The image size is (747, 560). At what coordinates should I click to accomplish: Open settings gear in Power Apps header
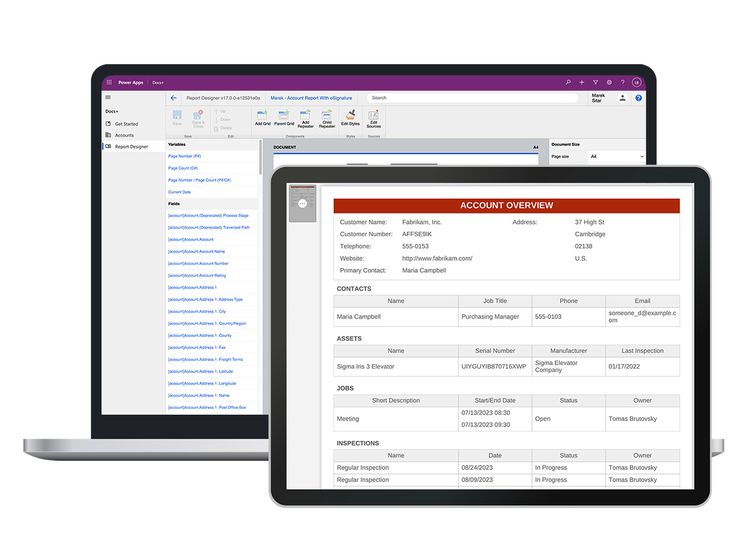click(x=609, y=82)
